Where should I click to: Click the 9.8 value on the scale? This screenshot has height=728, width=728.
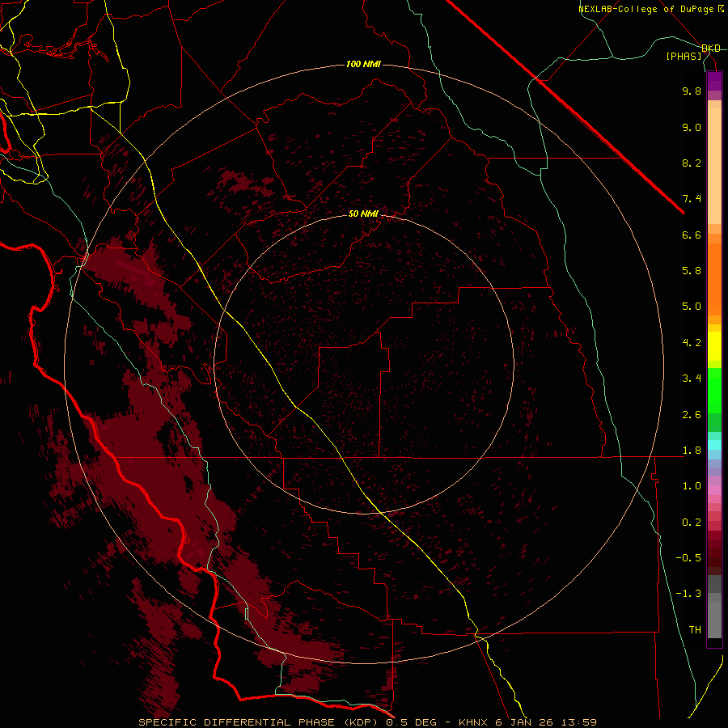coord(692,91)
